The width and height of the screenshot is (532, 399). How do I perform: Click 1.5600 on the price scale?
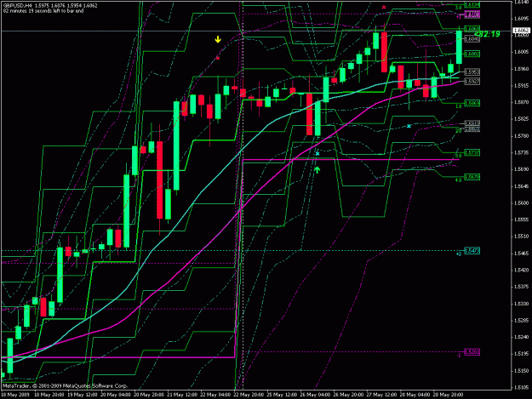tap(521, 203)
